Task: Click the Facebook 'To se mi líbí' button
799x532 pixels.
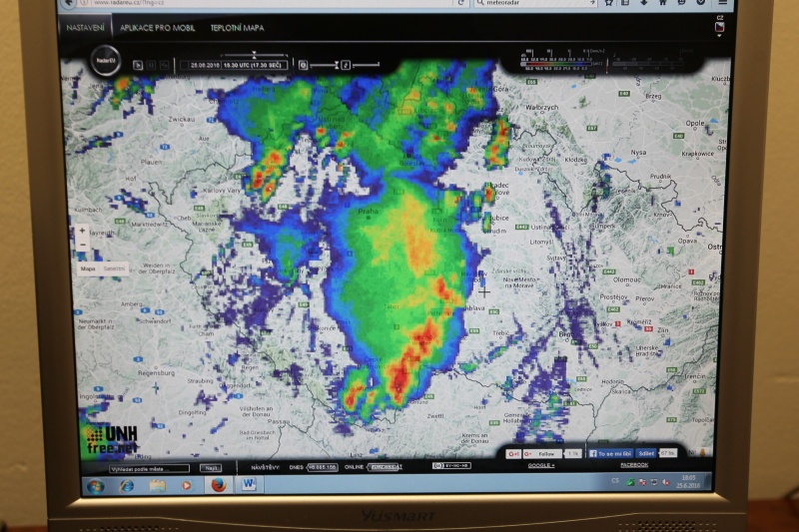Action: click(x=610, y=453)
